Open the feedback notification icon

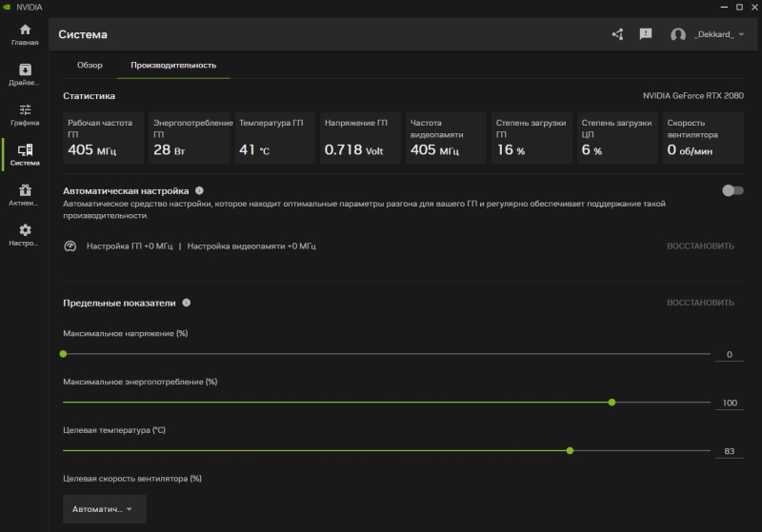tap(646, 34)
